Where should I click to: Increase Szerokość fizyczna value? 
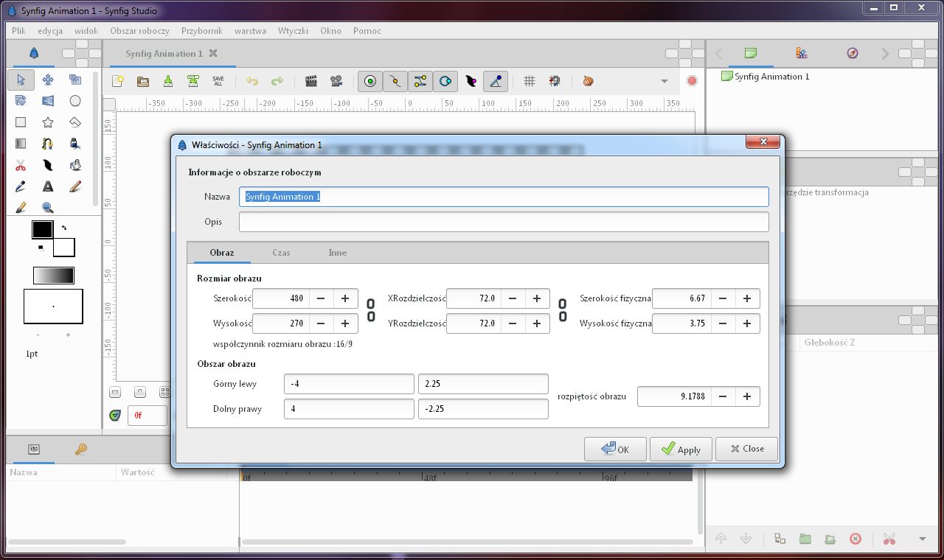pos(747,298)
